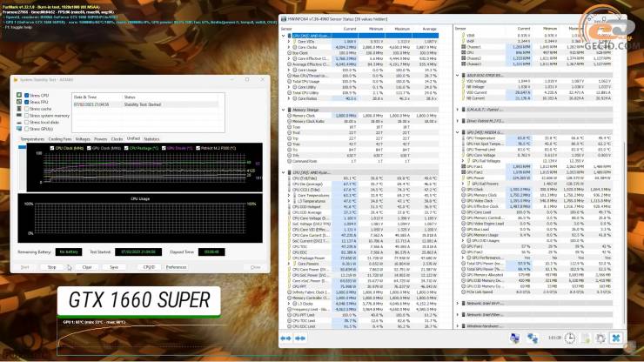Enable the Stress GPU(s) checkbox
The width and height of the screenshot is (644, 362).
26,129
